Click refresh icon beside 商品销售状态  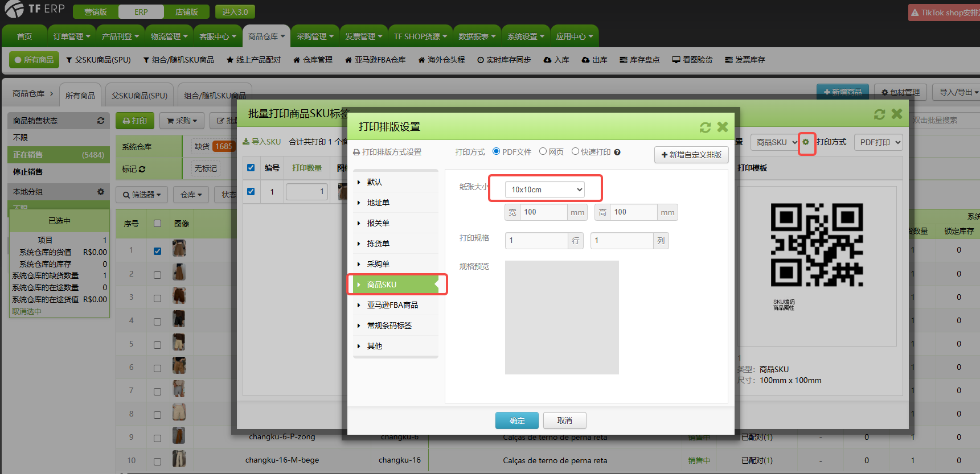[x=101, y=121]
